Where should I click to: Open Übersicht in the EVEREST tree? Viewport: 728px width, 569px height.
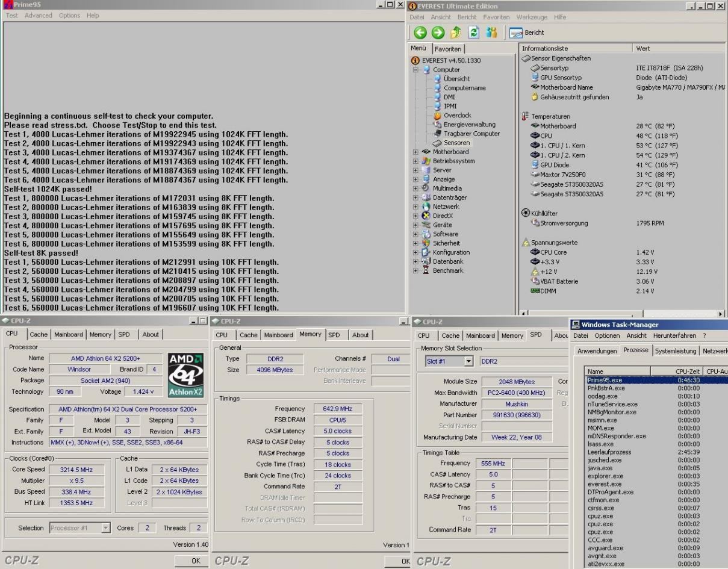click(x=452, y=79)
